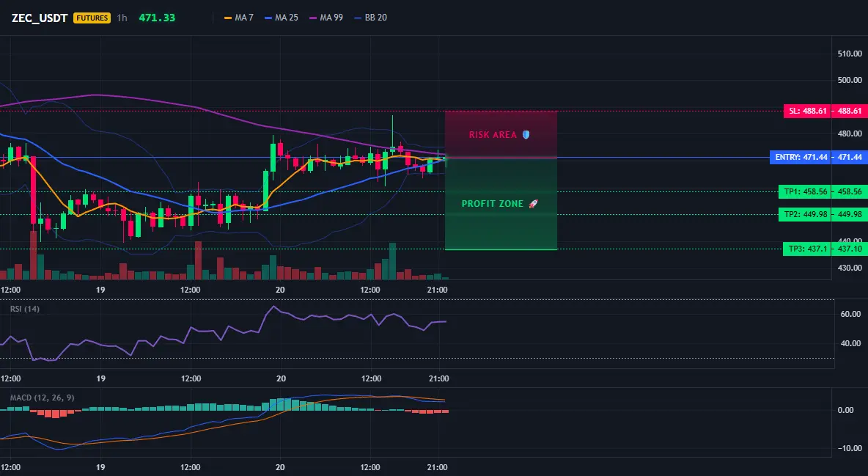Screen dimensions: 868x476
Task: Click the 21:00 label under the RSI panel
Action: 438,378
